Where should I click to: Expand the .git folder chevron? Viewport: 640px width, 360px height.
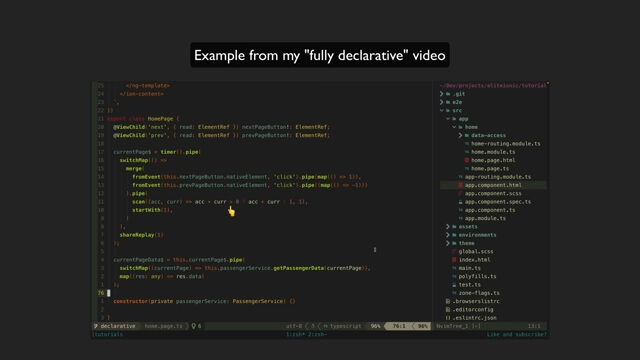(442, 94)
